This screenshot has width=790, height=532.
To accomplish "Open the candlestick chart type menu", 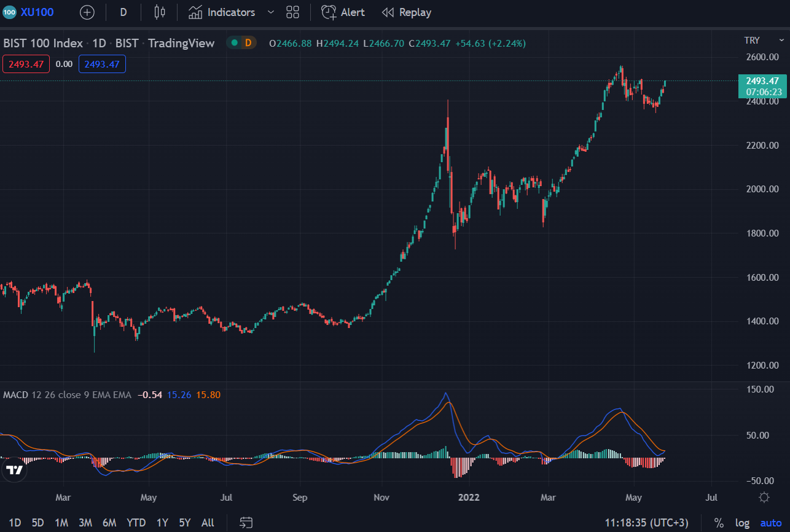I will click(x=160, y=12).
